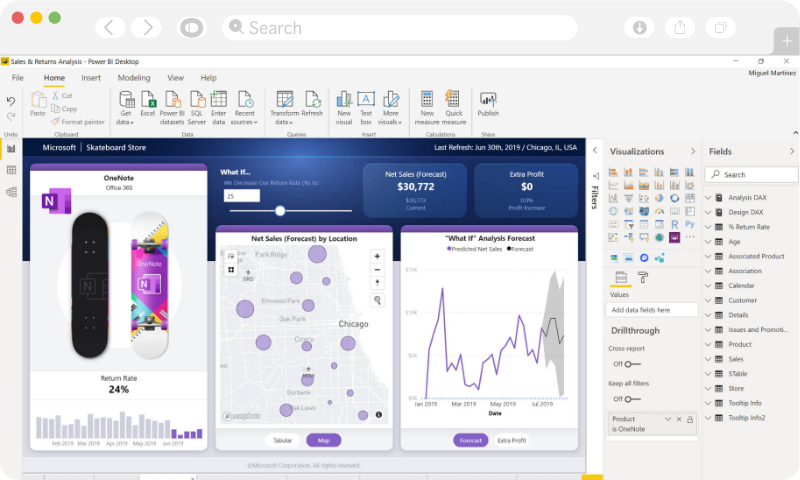This screenshot has height=480, width=800.
Task: Click the Enter data icon
Action: point(218,99)
